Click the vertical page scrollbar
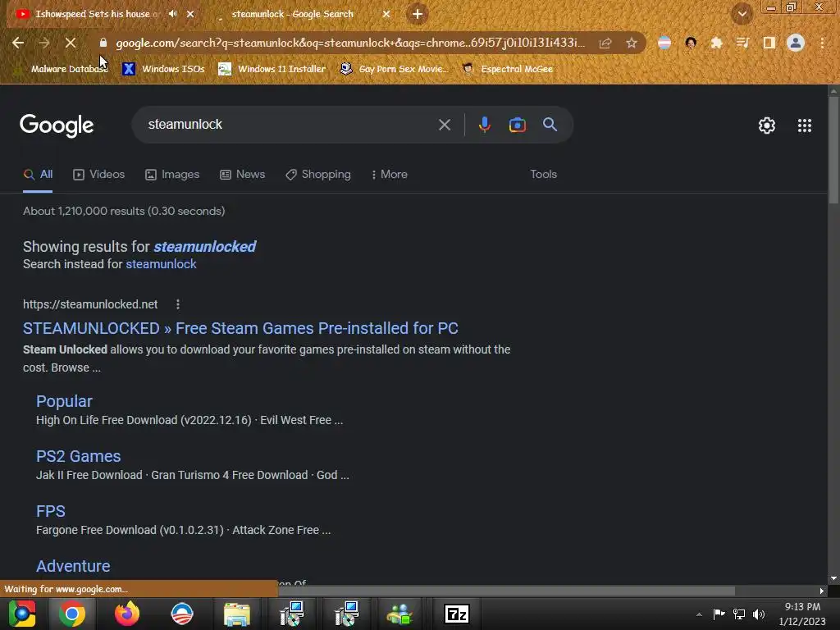 click(833, 150)
